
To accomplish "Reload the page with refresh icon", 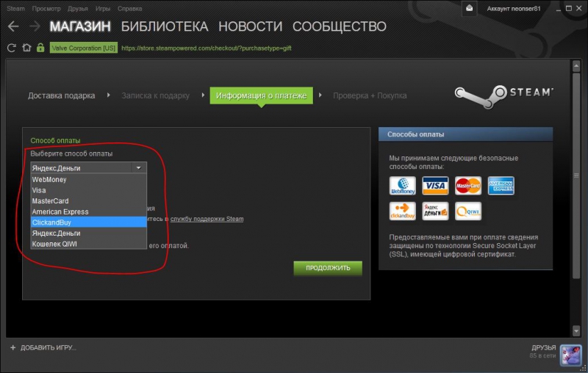I will (11, 48).
